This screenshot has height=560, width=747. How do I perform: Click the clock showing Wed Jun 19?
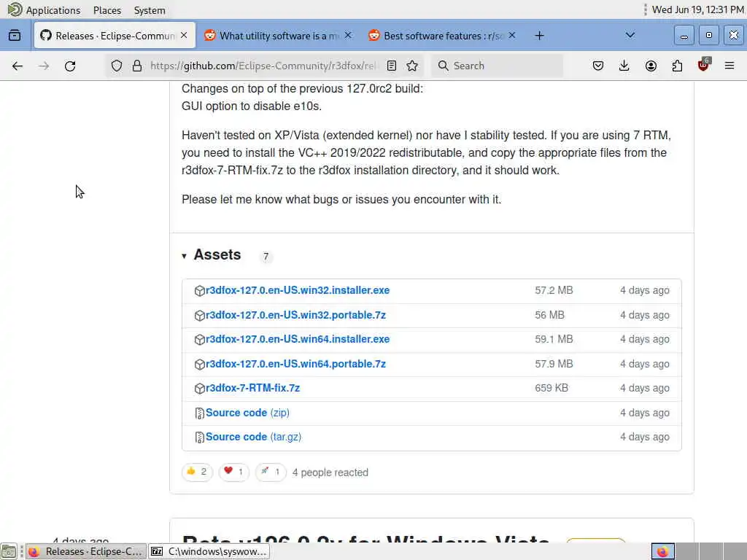(697, 9)
